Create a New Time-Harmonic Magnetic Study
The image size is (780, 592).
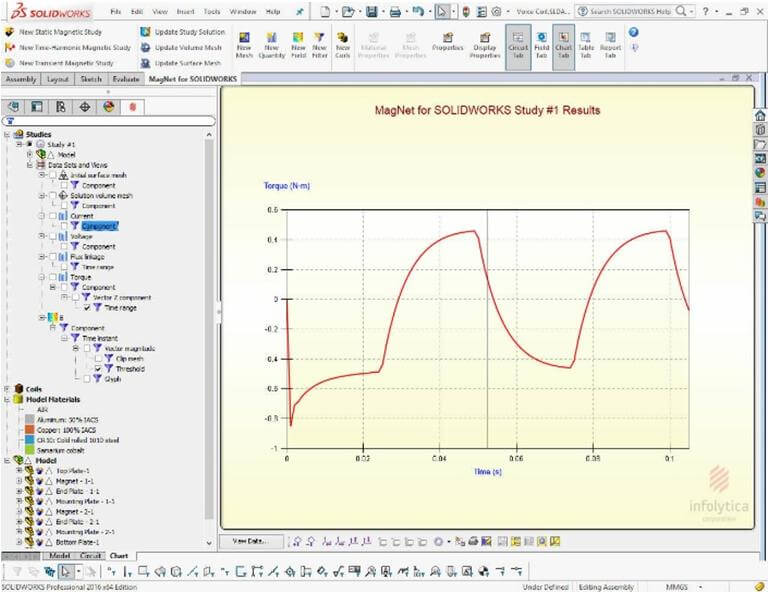[68, 47]
